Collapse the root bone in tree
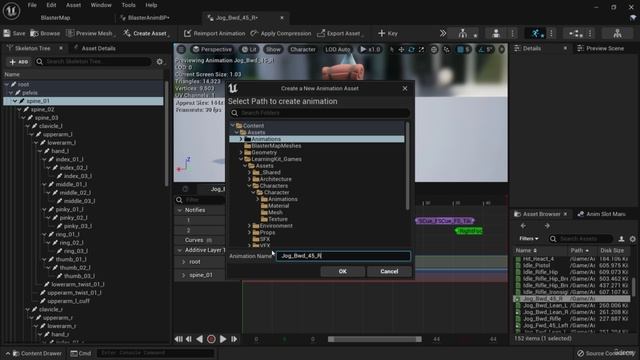The width and height of the screenshot is (640, 360). pyautogui.click(x=7, y=84)
